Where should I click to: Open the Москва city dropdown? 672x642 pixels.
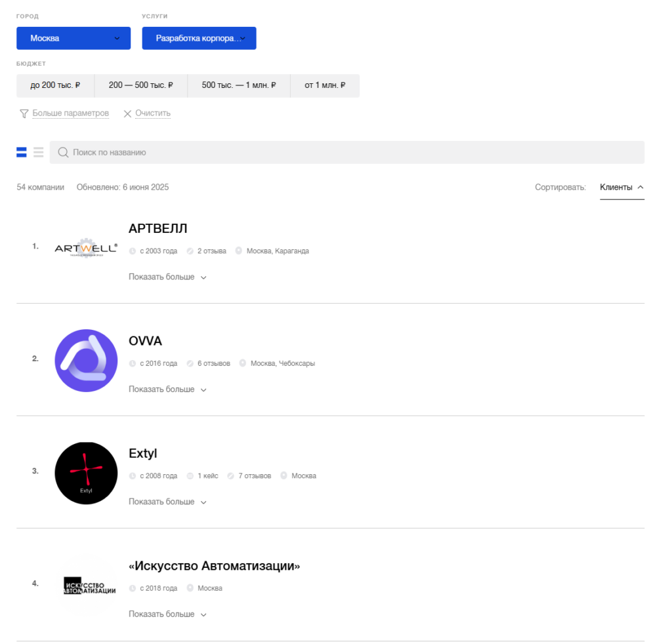pyautogui.click(x=73, y=38)
